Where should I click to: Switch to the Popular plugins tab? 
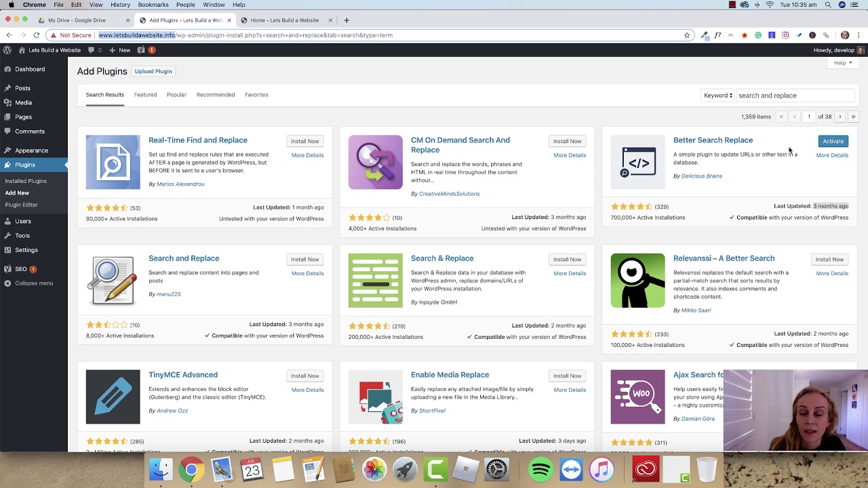coord(176,95)
